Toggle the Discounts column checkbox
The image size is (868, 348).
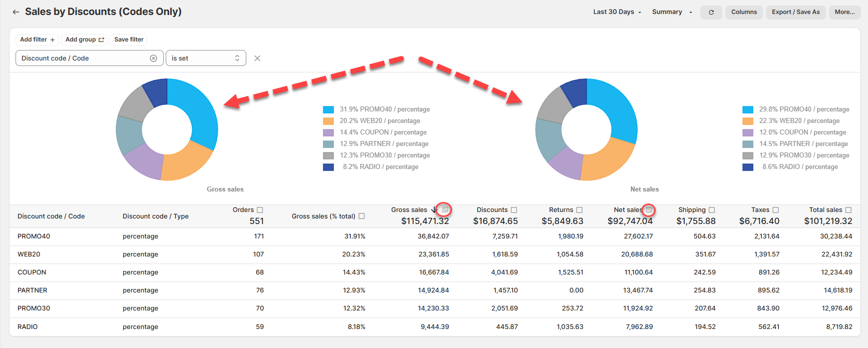pos(514,210)
